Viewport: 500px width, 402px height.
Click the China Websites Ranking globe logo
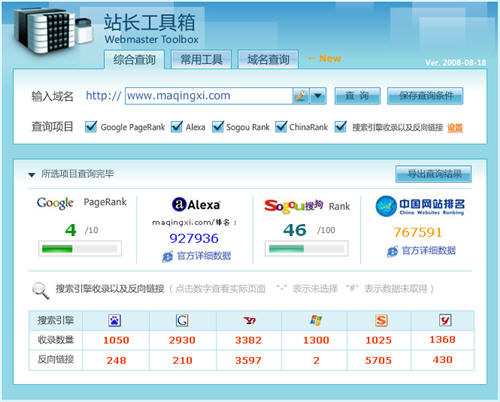[x=386, y=206]
